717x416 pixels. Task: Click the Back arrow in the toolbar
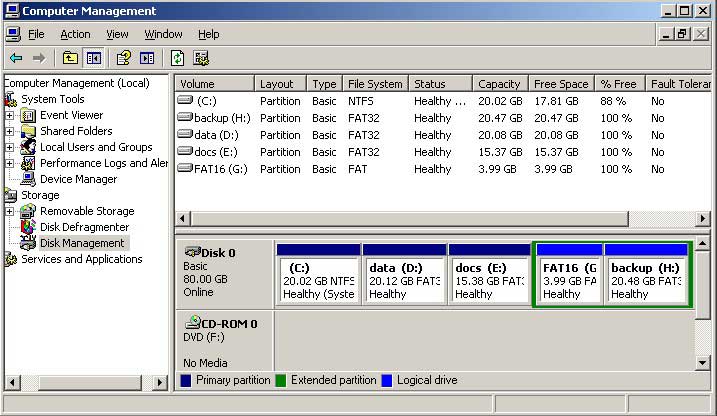coord(16,58)
